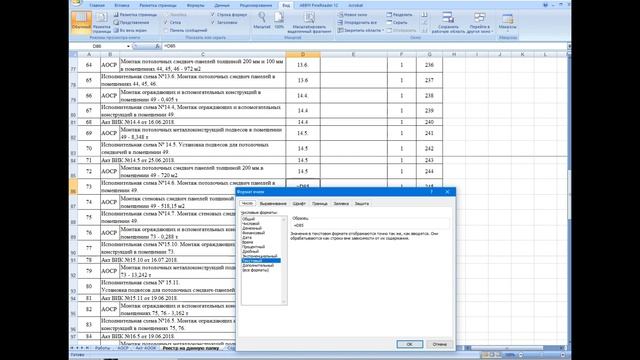
Task: Open the Данные ribbon tab
Action: tap(222, 5)
